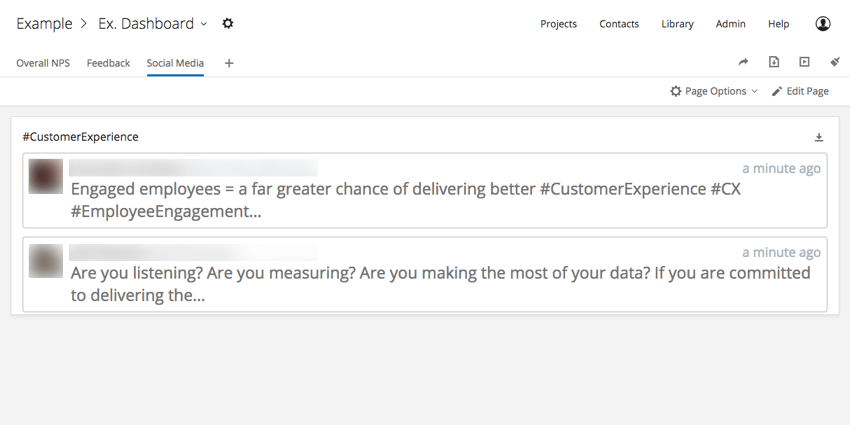This screenshot has width=850, height=425.
Task: Download the #CustomerExperience widget data
Action: [819, 137]
